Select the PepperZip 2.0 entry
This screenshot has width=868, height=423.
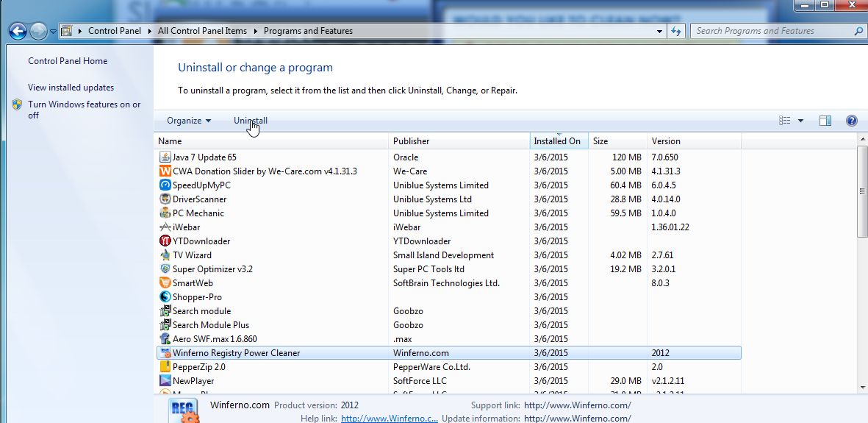pyautogui.click(x=448, y=367)
